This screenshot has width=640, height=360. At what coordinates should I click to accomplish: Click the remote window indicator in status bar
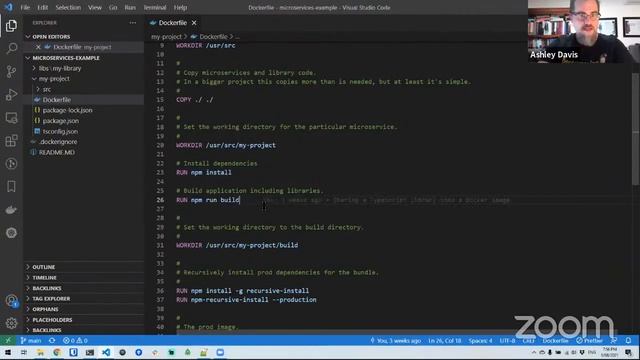point(8,340)
